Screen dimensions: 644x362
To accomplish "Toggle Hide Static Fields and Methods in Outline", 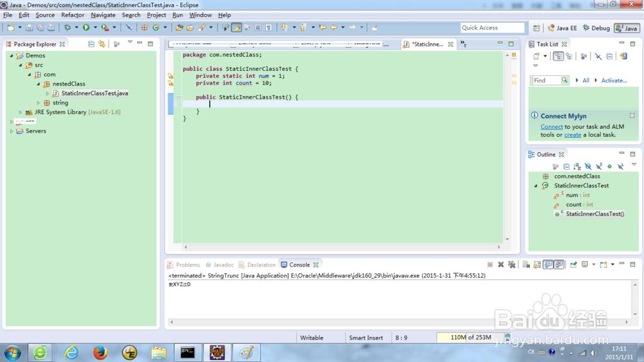I will tap(599, 166).
